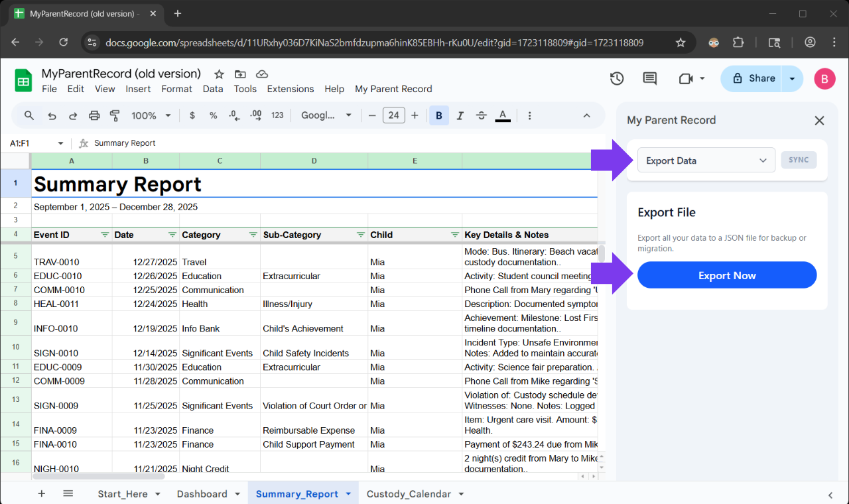849x504 pixels.
Task: Open the all sheets list icon
Action: pyautogui.click(x=68, y=493)
